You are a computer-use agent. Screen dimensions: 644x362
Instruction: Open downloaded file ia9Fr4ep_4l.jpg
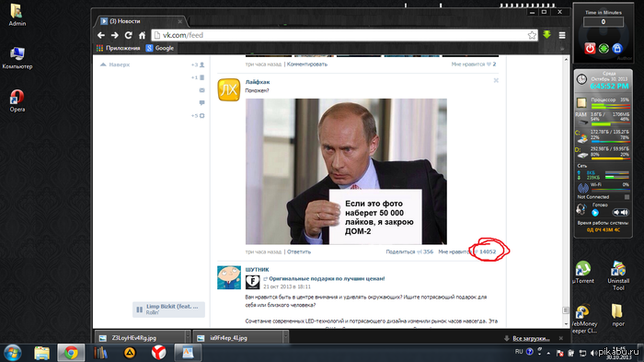click(x=237, y=338)
